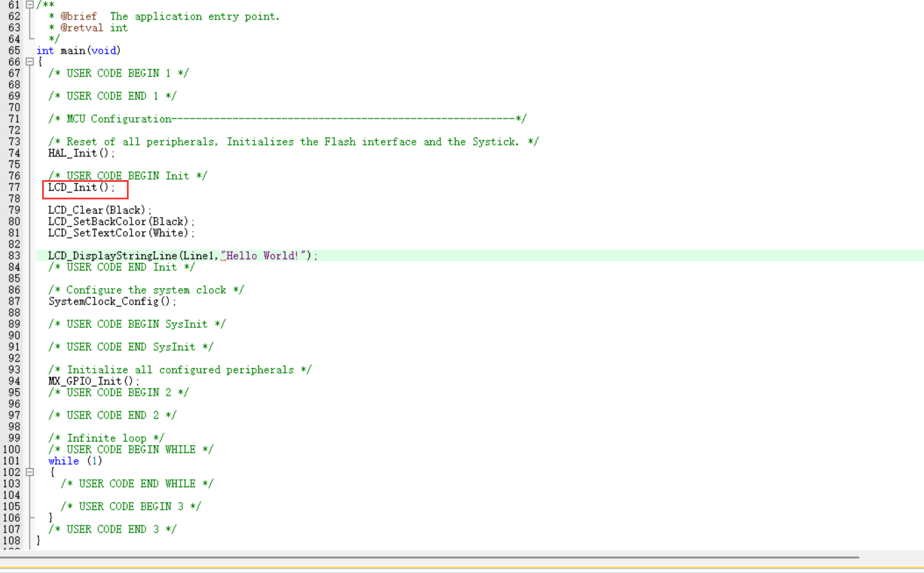Click 'SystemClock_Config();' call
Screen dimensions: 924x573
point(112,302)
